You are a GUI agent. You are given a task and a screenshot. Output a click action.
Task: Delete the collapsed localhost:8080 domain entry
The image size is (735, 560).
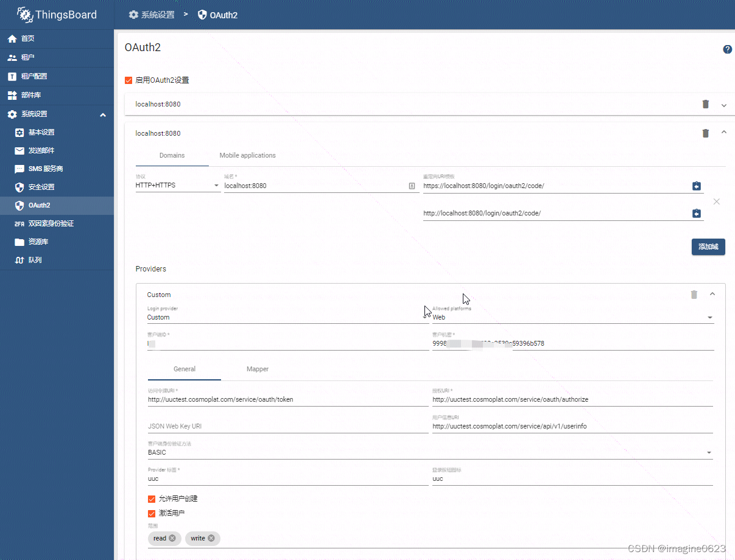coord(705,104)
